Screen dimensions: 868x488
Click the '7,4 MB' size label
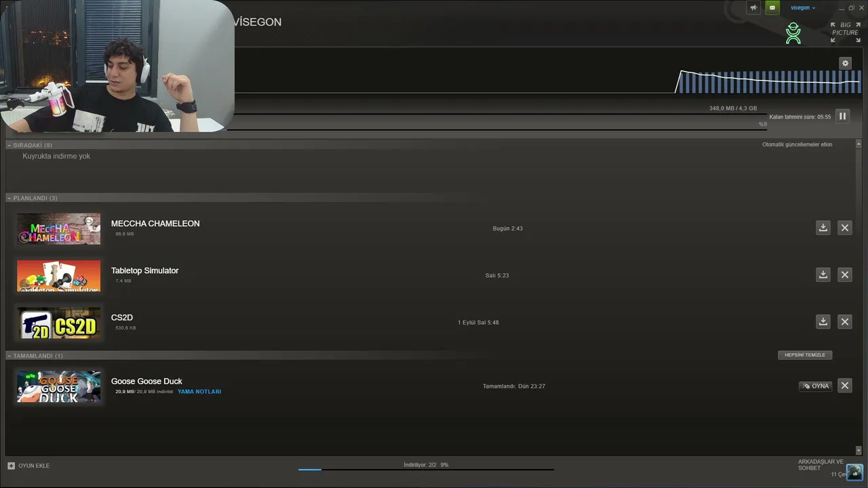123,281
